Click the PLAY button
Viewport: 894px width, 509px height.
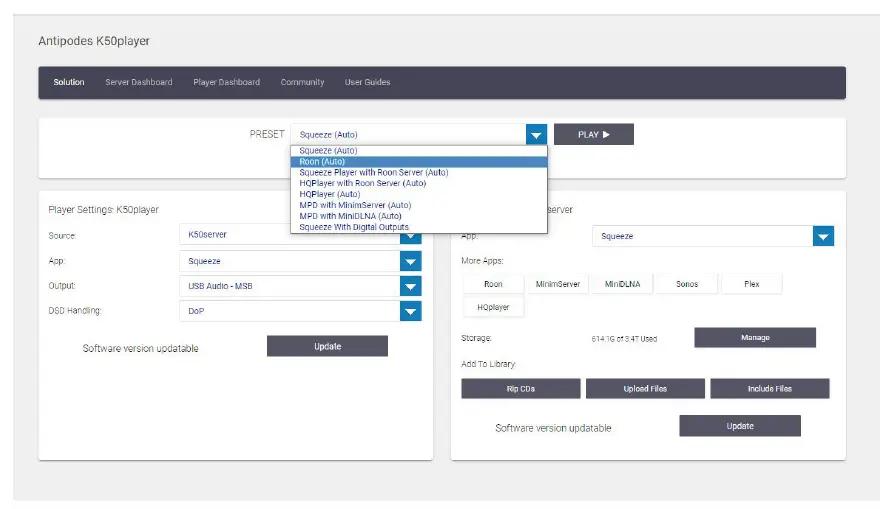[x=594, y=135]
